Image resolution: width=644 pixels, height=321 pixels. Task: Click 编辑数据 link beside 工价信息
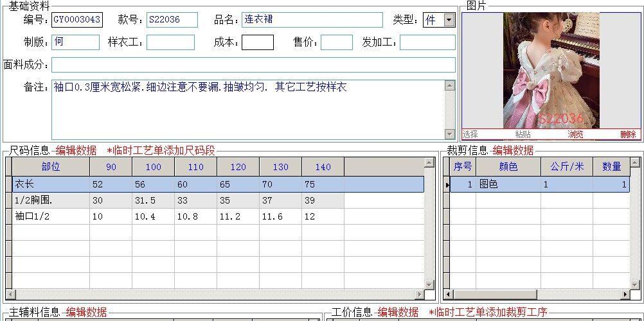coord(398,313)
